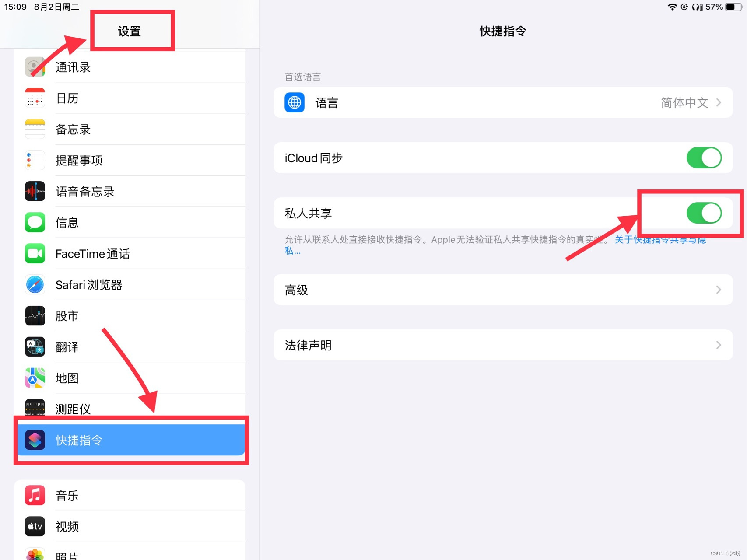Open 视频 settings row
Image resolution: width=747 pixels, height=560 pixels.
coord(130,526)
